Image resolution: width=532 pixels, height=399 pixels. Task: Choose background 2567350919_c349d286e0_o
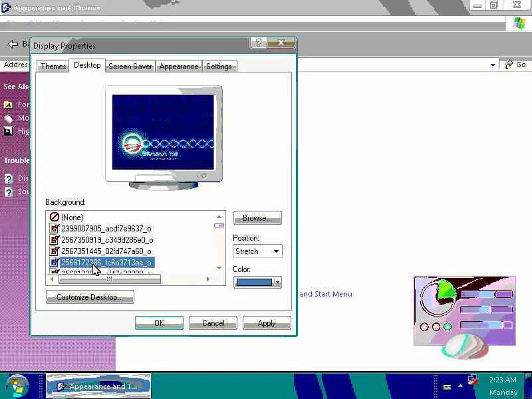pos(107,240)
